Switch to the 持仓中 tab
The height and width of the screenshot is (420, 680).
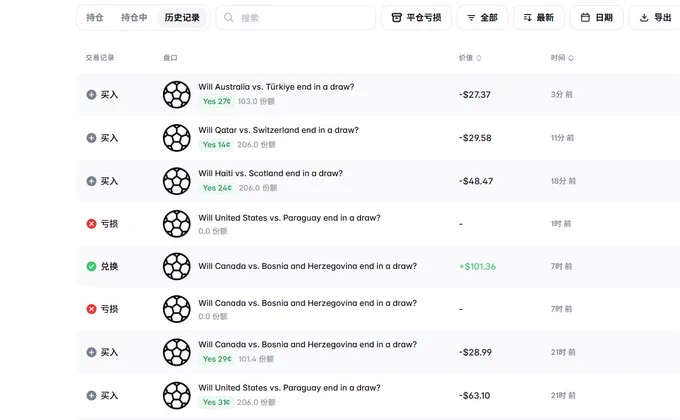(x=134, y=18)
